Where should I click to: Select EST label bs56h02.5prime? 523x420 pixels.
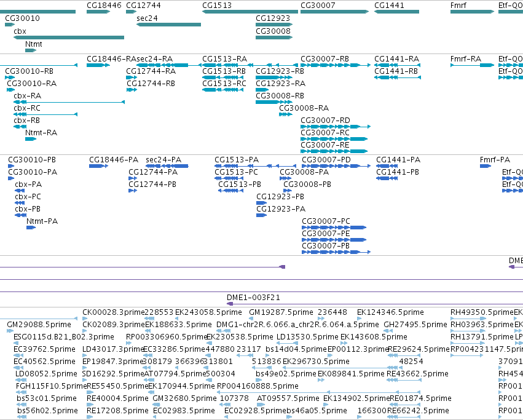point(47,411)
